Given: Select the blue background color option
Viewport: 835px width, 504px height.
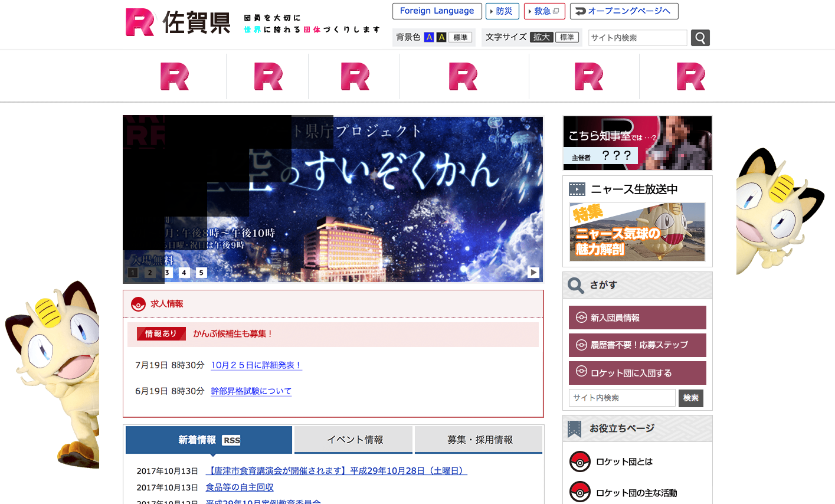Looking at the screenshot, I should (x=429, y=37).
